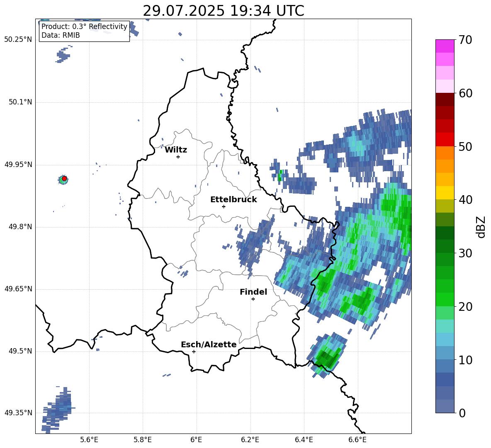The width and height of the screenshot is (491, 448).
Task: Click the Wiltz station cross marker
Action: tap(178, 157)
